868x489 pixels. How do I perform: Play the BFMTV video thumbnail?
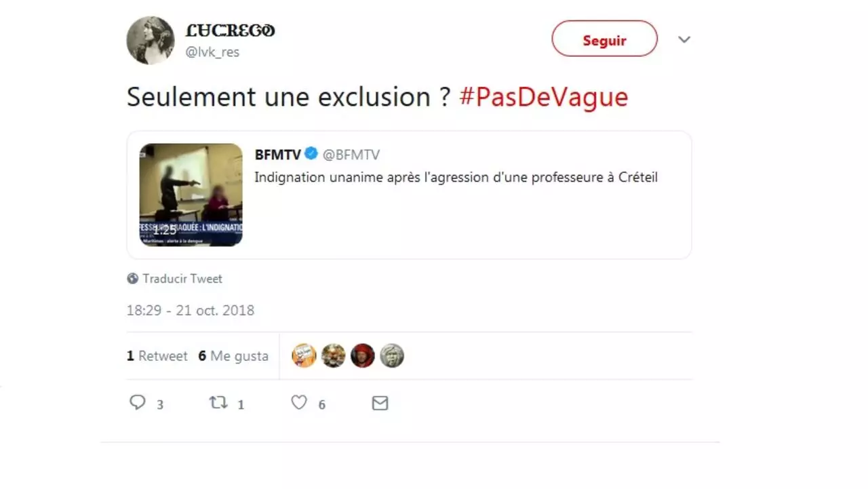191,195
